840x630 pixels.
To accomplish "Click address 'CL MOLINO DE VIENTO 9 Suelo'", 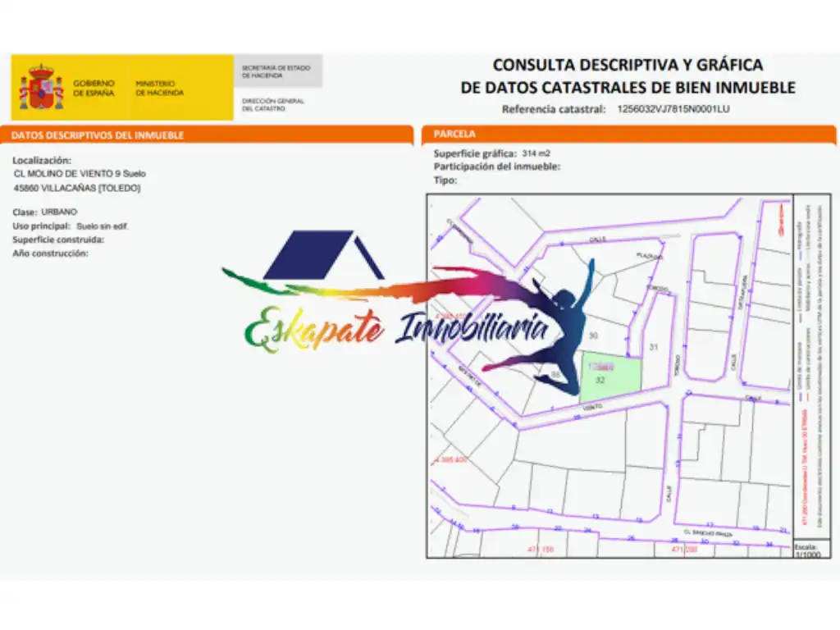I will coord(80,174).
